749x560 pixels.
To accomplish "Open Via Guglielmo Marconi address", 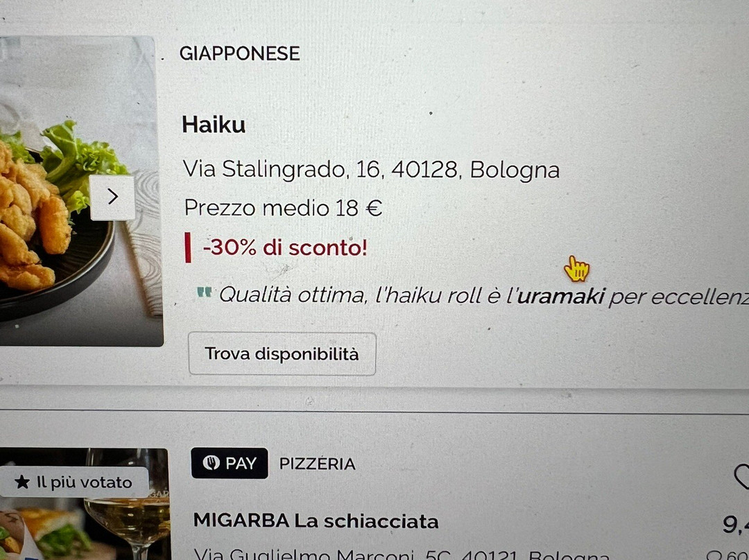I will pos(402,554).
